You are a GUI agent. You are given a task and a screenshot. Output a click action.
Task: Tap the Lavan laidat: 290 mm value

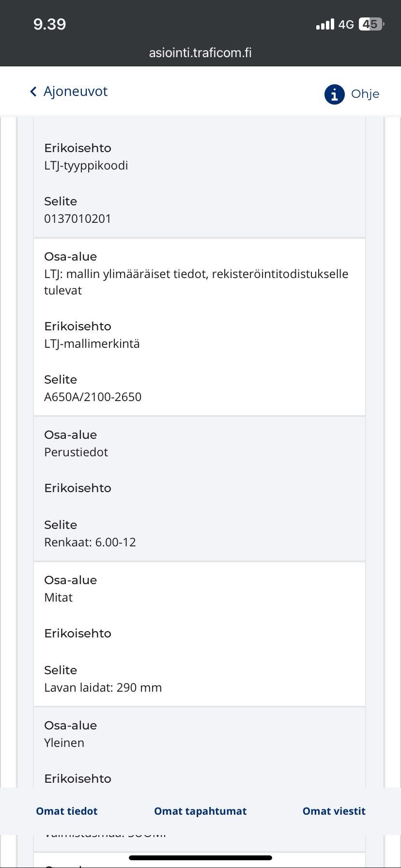coord(103,687)
